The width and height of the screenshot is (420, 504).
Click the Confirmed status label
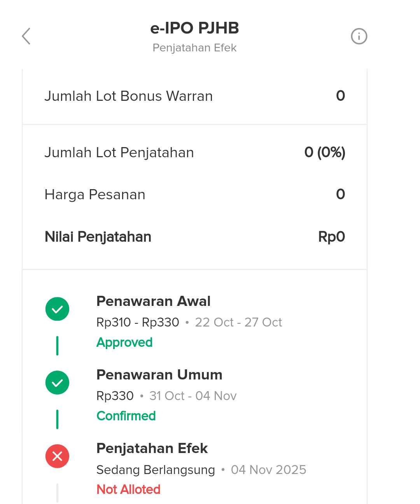126,416
